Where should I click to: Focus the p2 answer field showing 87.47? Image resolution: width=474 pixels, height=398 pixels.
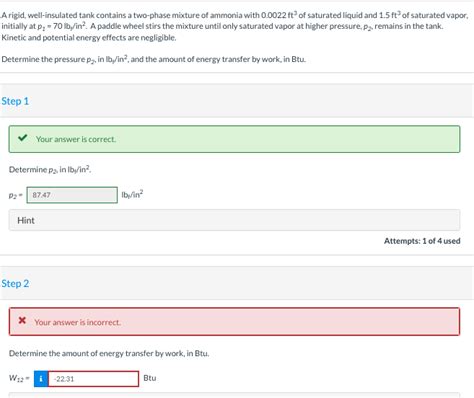point(72,195)
